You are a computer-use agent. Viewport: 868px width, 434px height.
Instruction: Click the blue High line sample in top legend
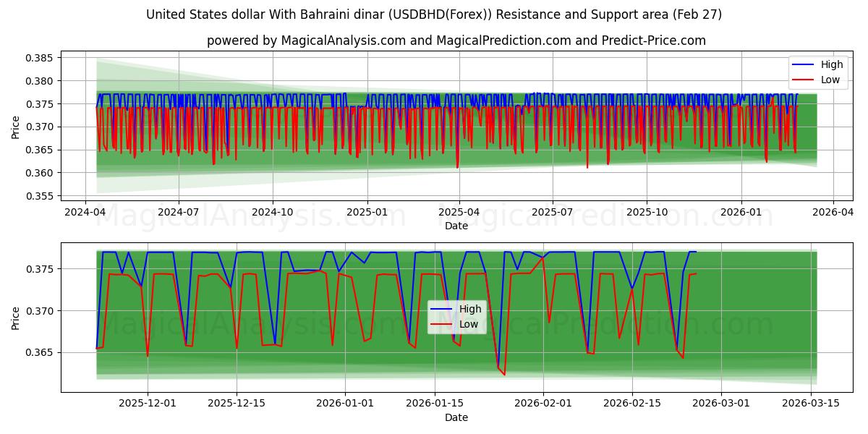click(x=804, y=65)
